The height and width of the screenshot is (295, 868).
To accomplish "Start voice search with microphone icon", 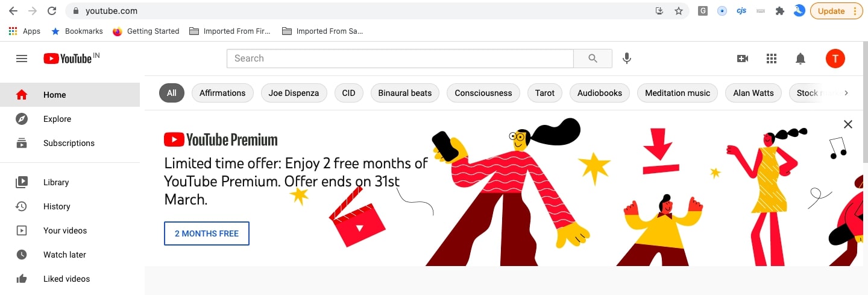I will pyautogui.click(x=627, y=59).
